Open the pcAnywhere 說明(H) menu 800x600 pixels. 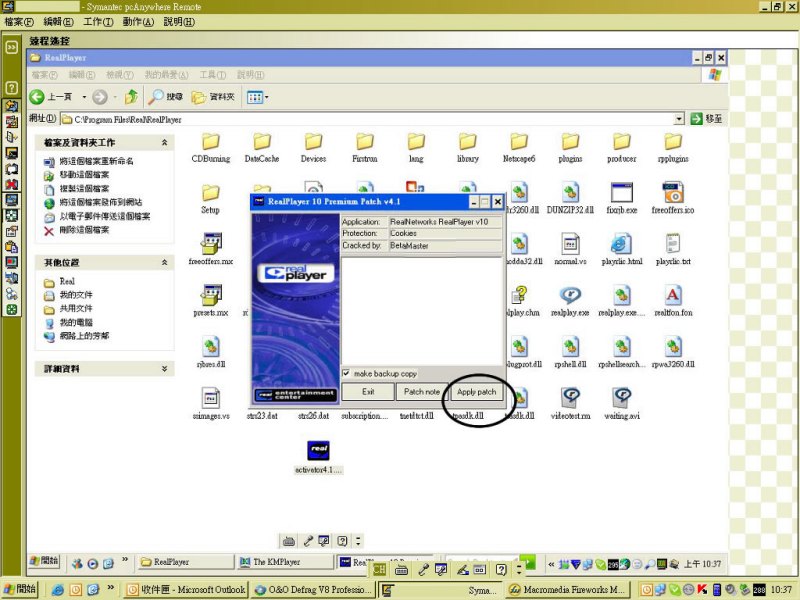[179, 22]
